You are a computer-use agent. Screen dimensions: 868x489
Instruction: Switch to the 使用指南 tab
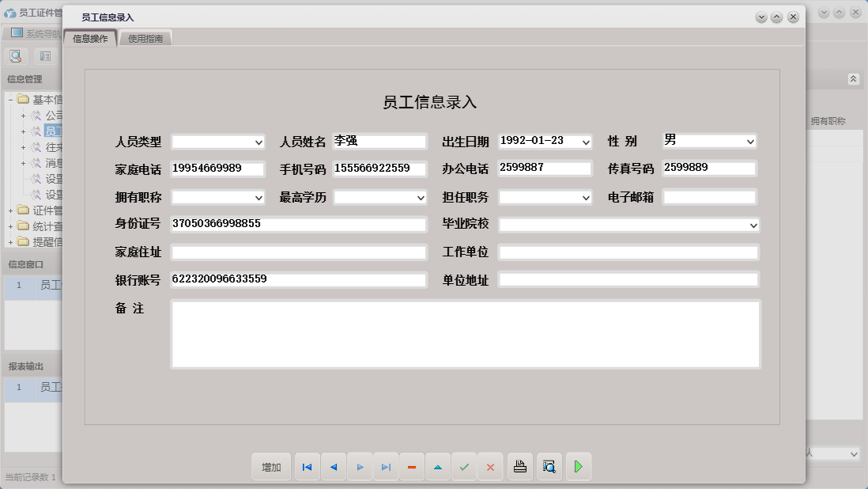coord(145,36)
